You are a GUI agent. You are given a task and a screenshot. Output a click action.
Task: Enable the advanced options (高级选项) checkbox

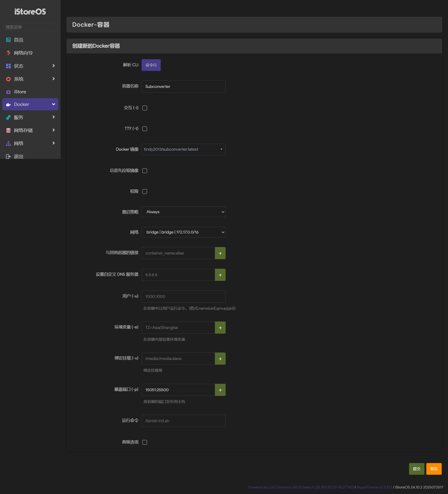(x=145, y=442)
